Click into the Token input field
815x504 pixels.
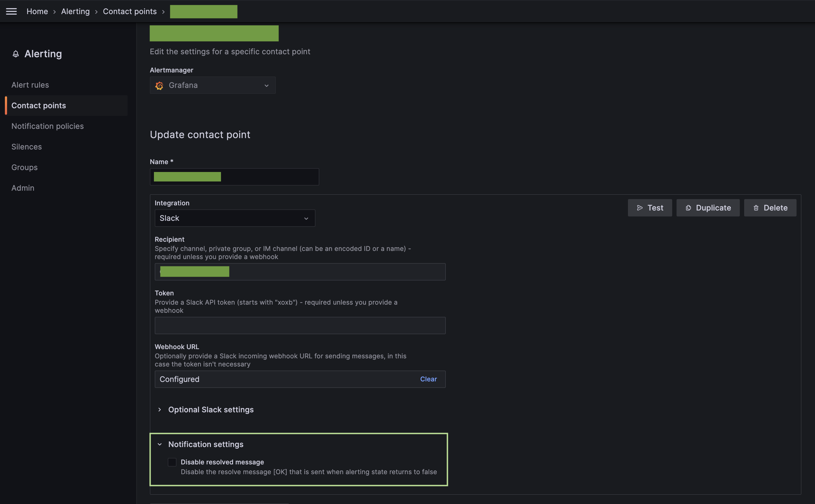(x=299, y=326)
